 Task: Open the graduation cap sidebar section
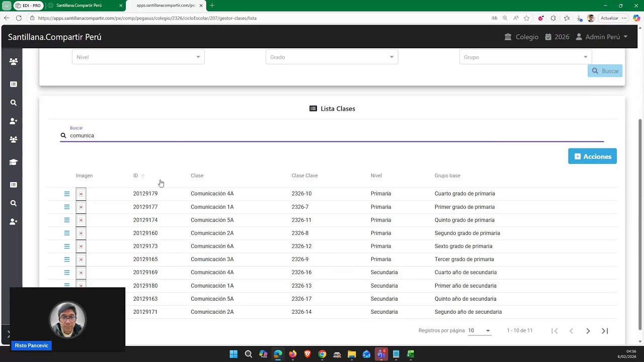(14, 162)
